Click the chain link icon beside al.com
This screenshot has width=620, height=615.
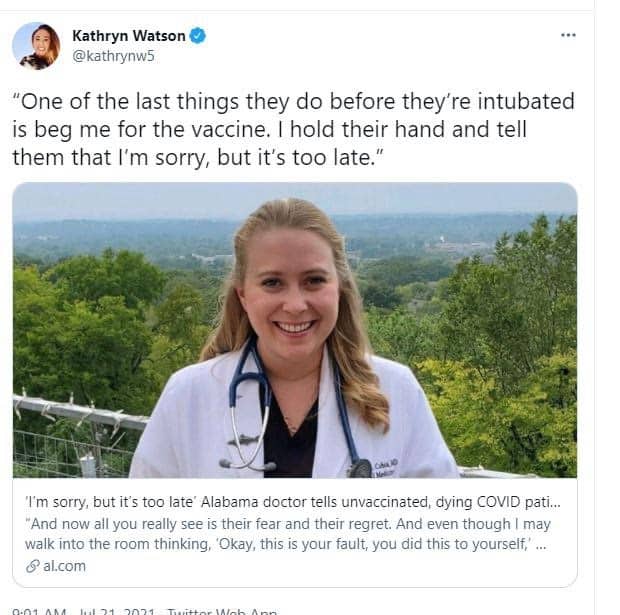click(x=31, y=566)
